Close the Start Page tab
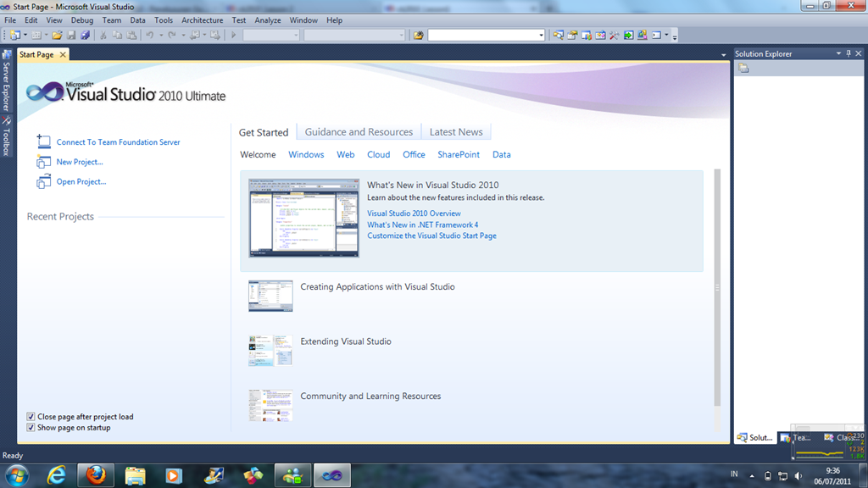Image resolution: width=868 pixels, height=488 pixels. pyautogui.click(x=63, y=55)
